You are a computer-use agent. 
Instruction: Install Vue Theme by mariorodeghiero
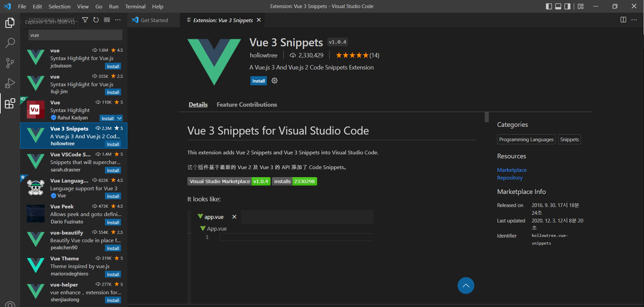(x=113, y=274)
